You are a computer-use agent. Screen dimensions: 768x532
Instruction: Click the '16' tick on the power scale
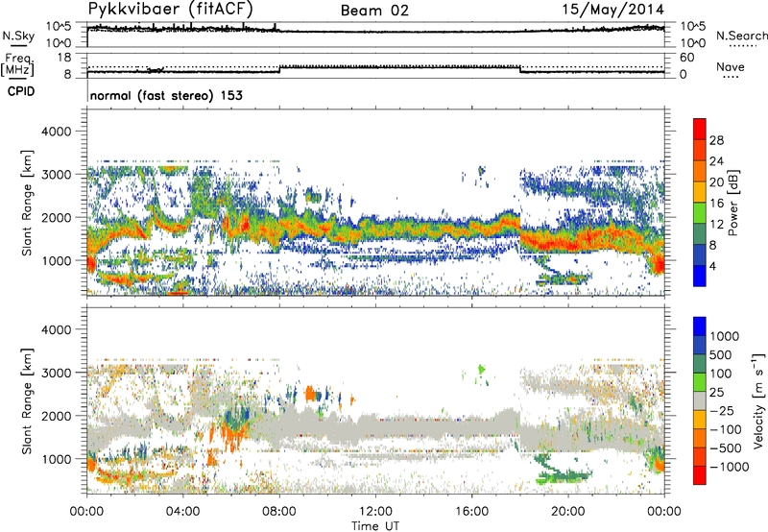click(716, 204)
